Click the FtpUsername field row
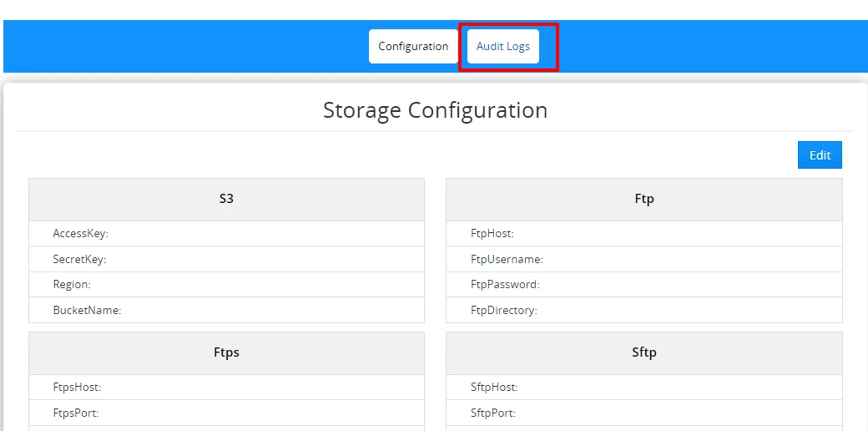The image size is (868, 431). pos(643,260)
